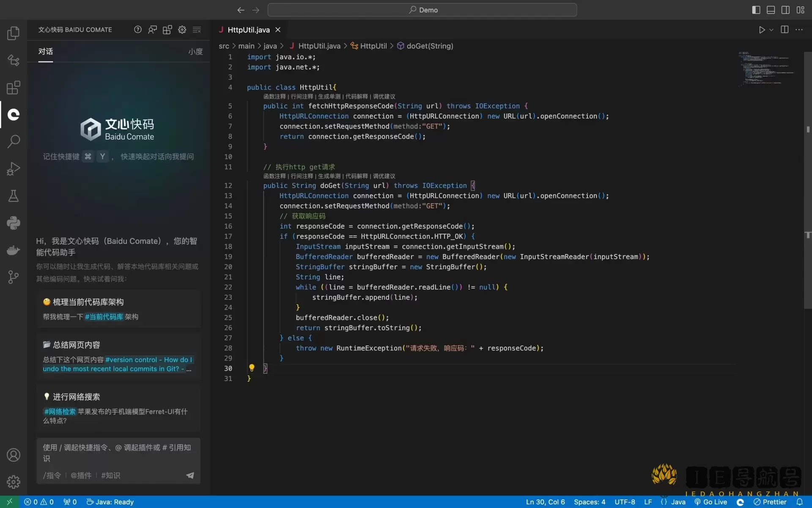Screen dimensions: 812x508
Task: Click 调优建议 above doGet method
Action: 384,176
